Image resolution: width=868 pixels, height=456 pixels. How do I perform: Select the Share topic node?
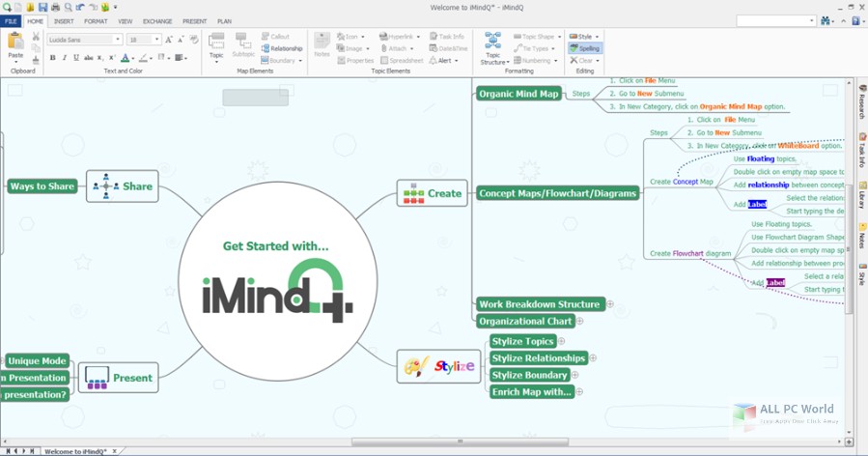click(x=123, y=186)
